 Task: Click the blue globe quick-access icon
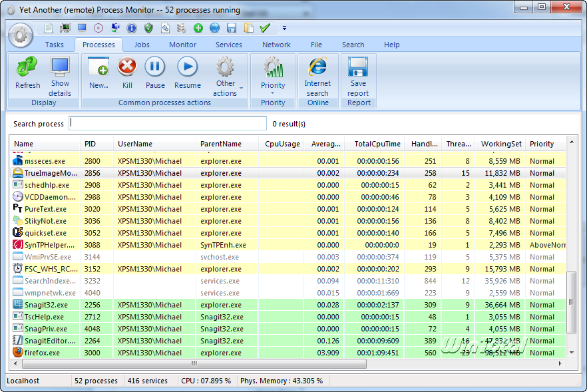214,28
